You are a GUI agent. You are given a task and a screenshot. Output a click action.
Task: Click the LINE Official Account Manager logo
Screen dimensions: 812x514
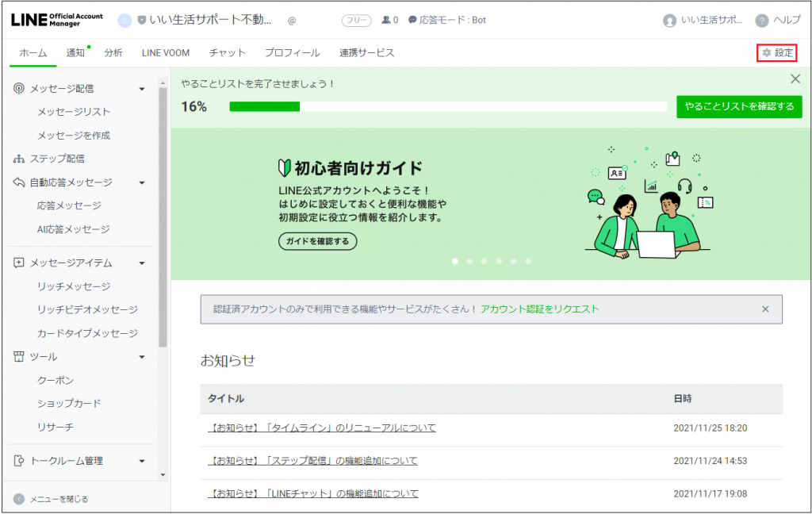click(57, 20)
